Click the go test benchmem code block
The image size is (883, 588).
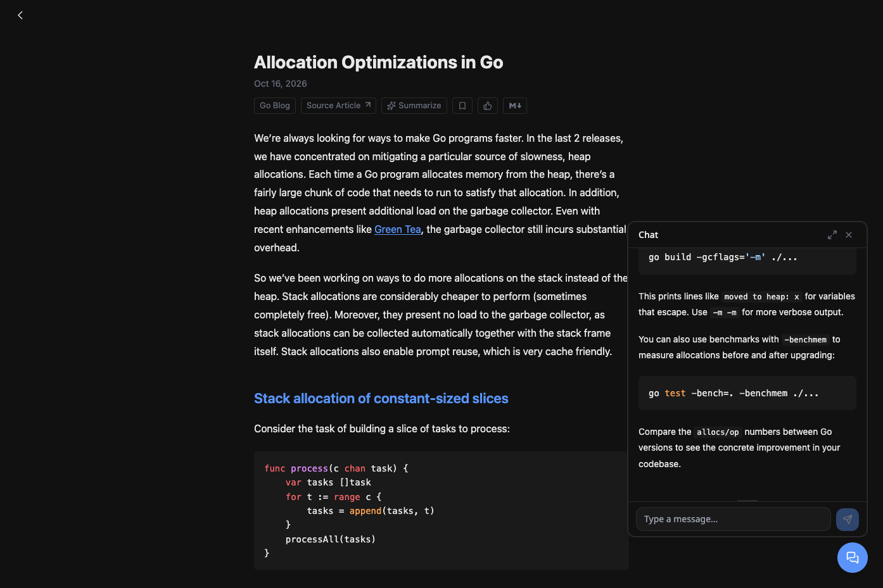tap(747, 393)
